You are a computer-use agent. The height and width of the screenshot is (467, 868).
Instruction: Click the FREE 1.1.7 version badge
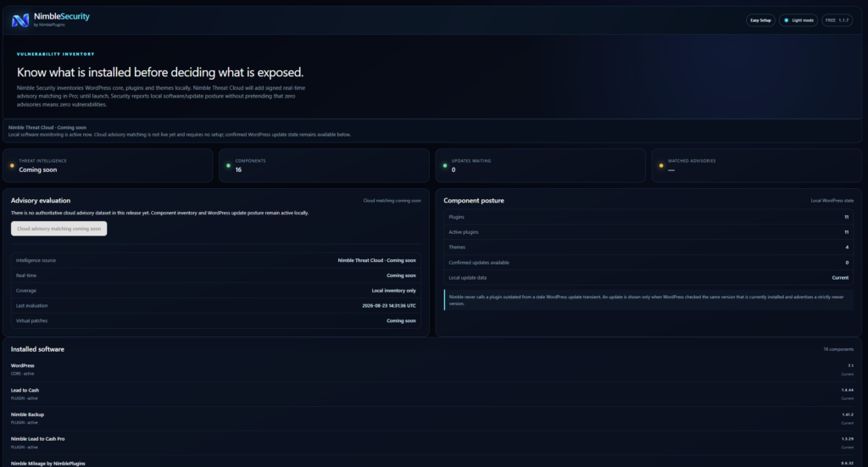click(x=837, y=20)
